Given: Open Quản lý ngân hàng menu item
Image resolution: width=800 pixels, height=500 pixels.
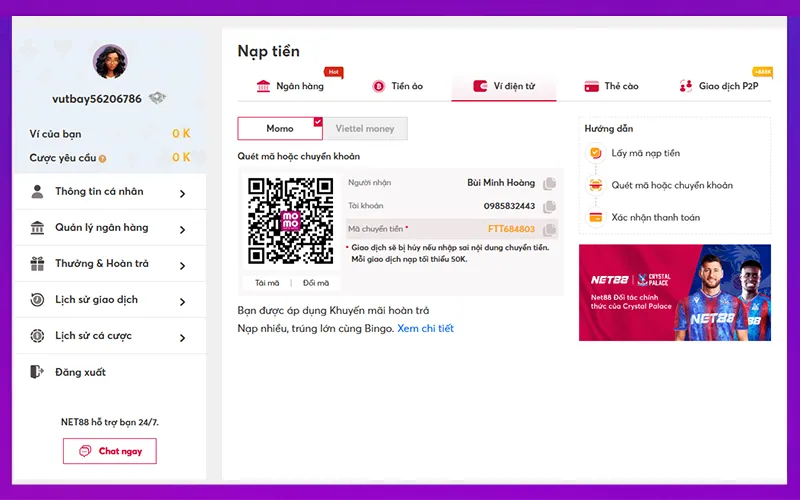Looking at the screenshot, I should pos(110,228).
